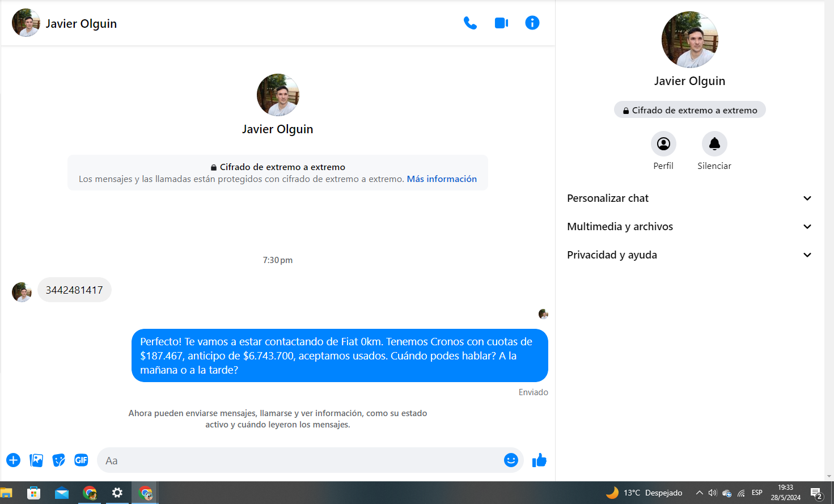Click the received message 3442481417
This screenshot has height=504, width=834.
coord(74,290)
